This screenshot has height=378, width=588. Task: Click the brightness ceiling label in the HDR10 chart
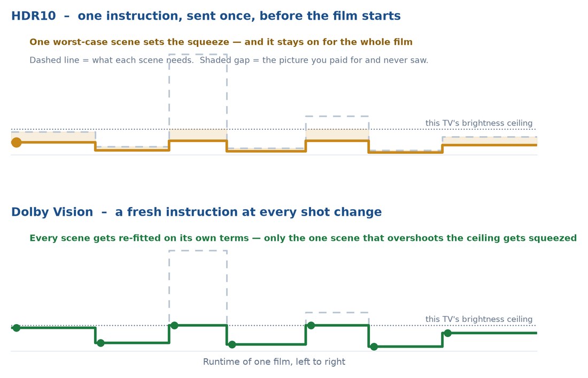click(479, 123)
